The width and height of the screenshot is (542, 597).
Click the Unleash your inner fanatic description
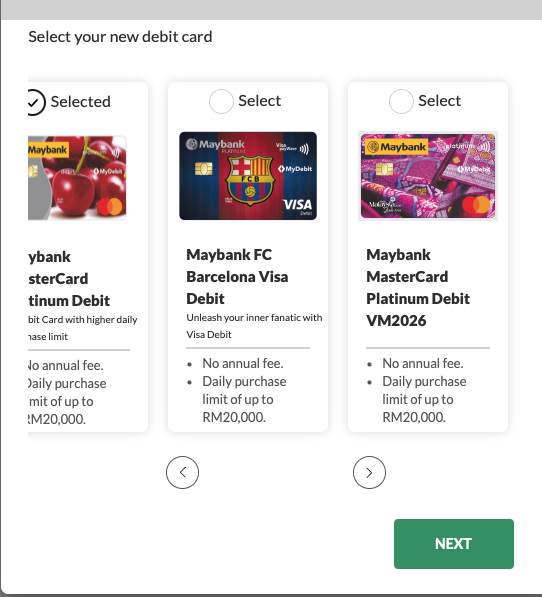tap(254, 326)
